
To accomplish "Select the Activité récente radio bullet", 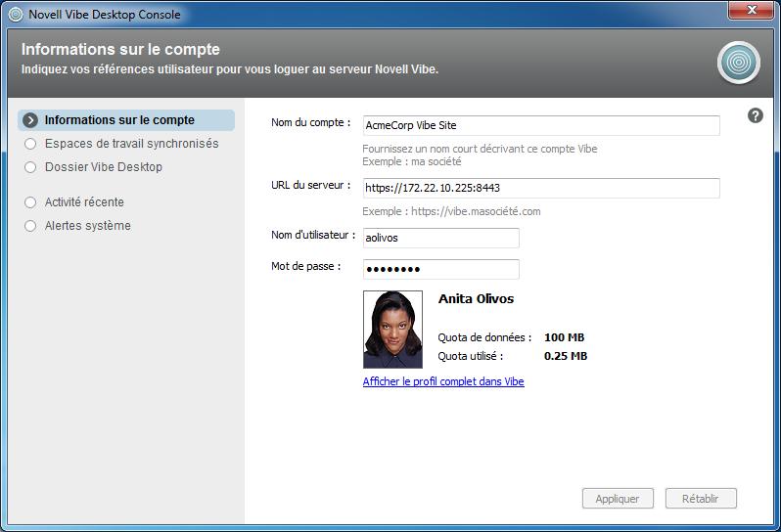I will click(x=30, y=202).
